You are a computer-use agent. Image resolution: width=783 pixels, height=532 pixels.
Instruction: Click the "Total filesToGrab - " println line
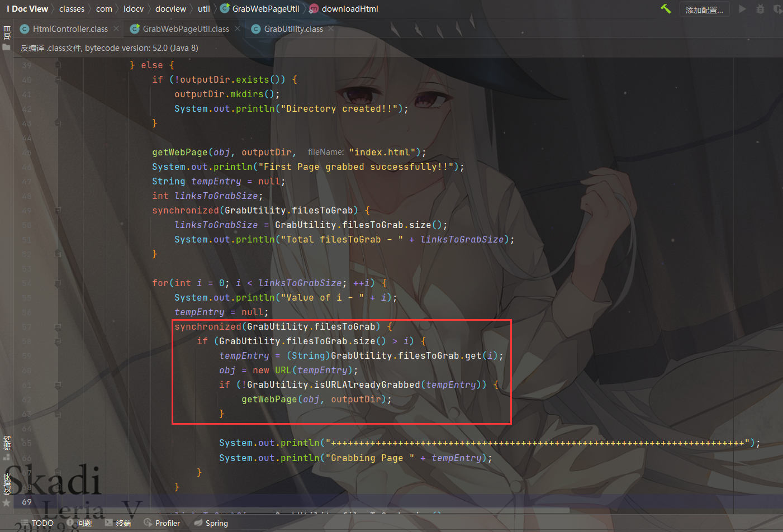(x=344, y=239)
